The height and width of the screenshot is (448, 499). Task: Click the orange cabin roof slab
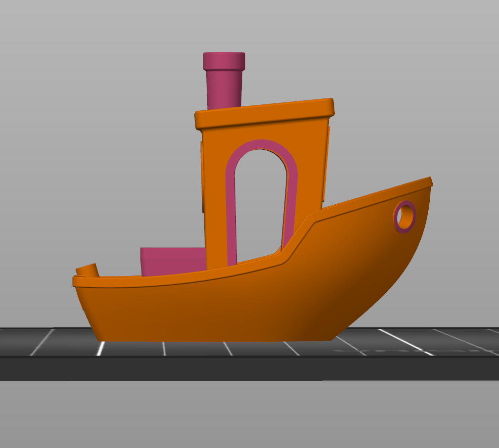265,113
